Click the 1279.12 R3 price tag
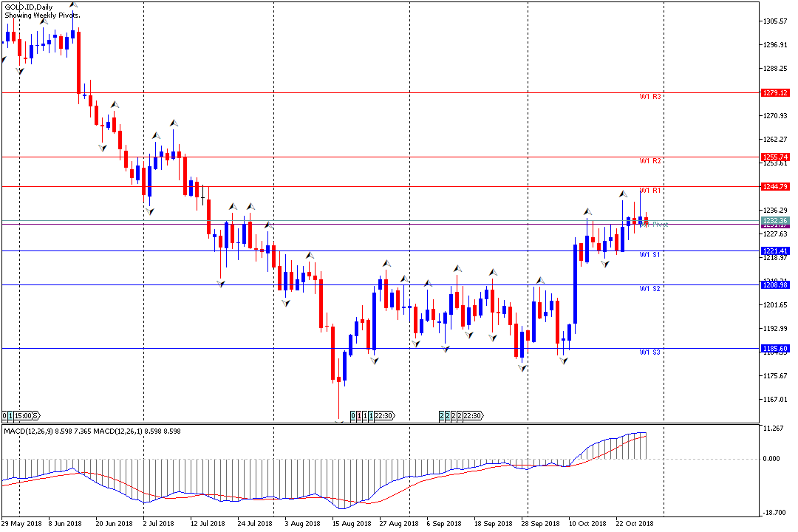The width and height of the screenshot is (798, 532). pyautogui.click(x=775, y=93)
